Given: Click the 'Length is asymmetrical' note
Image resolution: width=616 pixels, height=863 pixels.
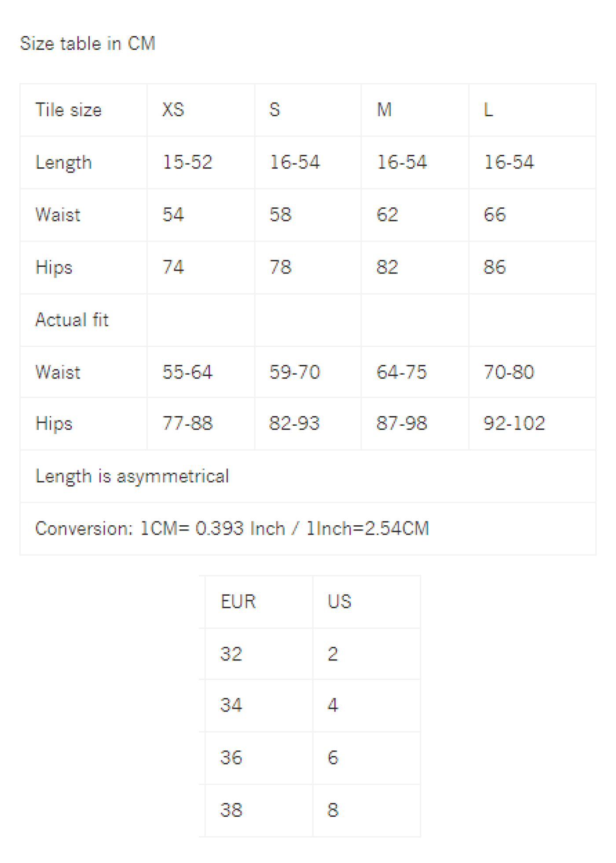Looking at the screenshot, I should [x=132, y=476].
